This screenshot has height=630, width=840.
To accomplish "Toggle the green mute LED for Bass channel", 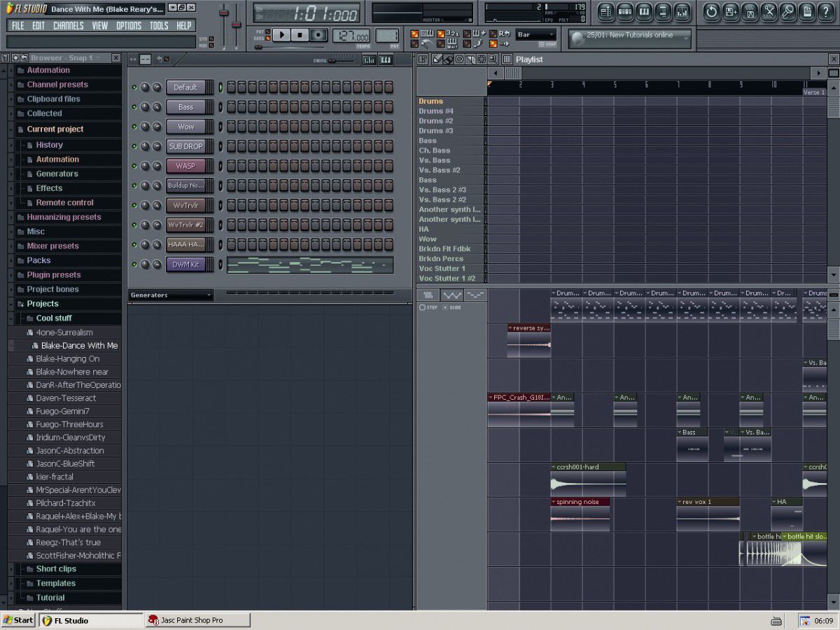I will point(134,107).
